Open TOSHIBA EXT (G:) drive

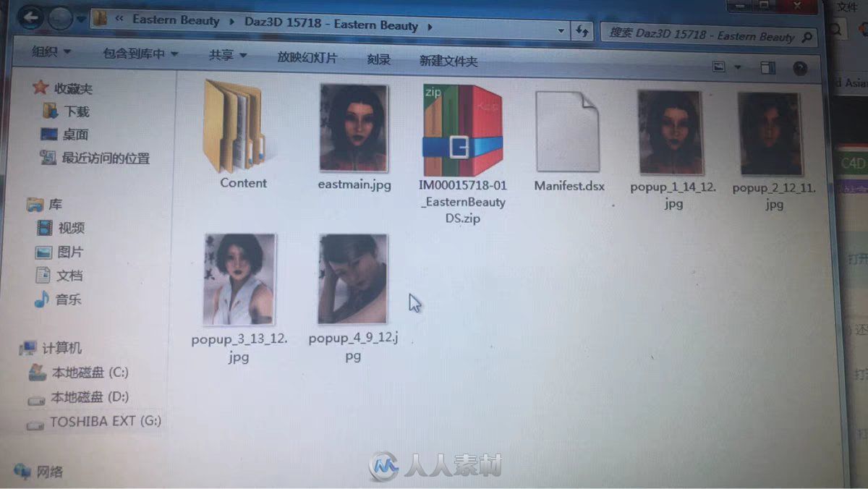pyautogui.click(x=106, y=421)
